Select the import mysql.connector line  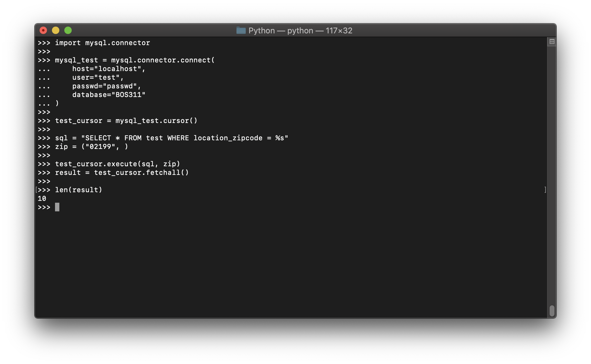pyautogui.click(x=102, y=43)
